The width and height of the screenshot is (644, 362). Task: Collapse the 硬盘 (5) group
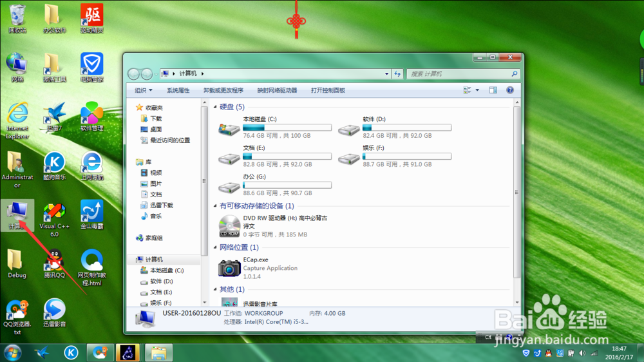coord(215,107)
